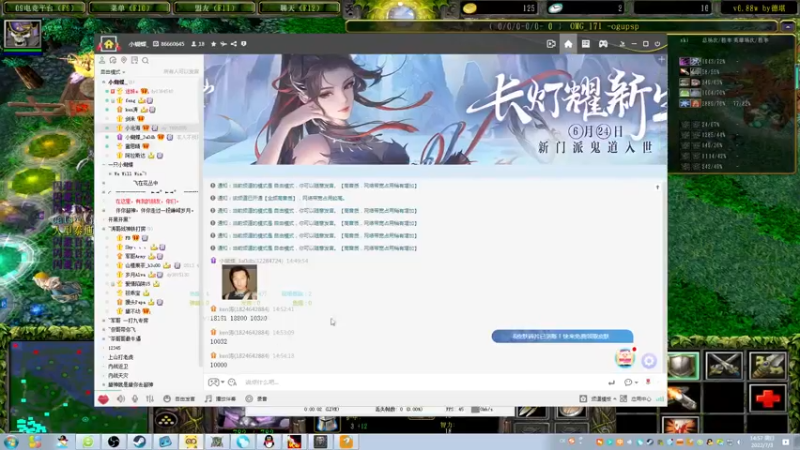
Task: Open the home page icon in title bar
Action: click(x=568, y=44)
